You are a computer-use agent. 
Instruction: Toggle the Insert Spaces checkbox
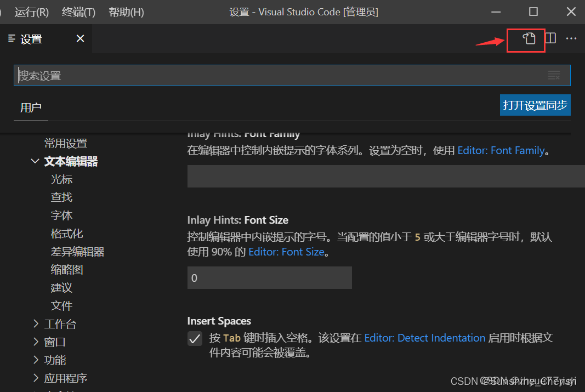click(x=195, y=339)
